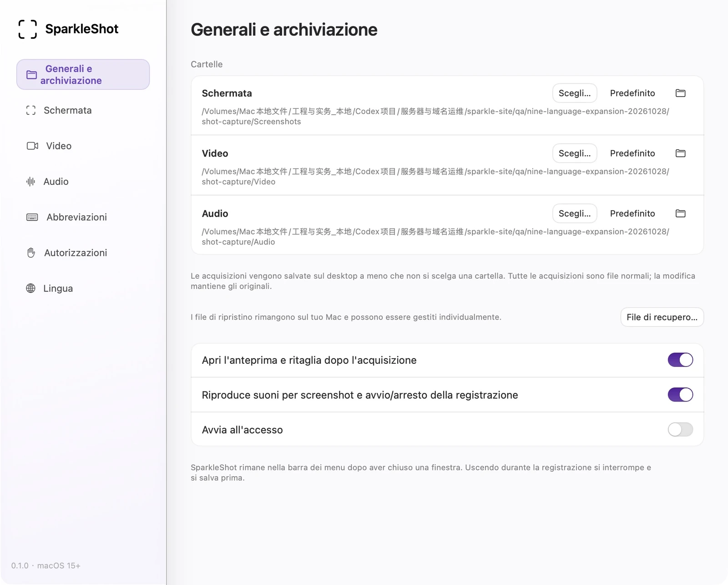
Task: Click the page heading Generali e archiviazione
Action: 284,30
